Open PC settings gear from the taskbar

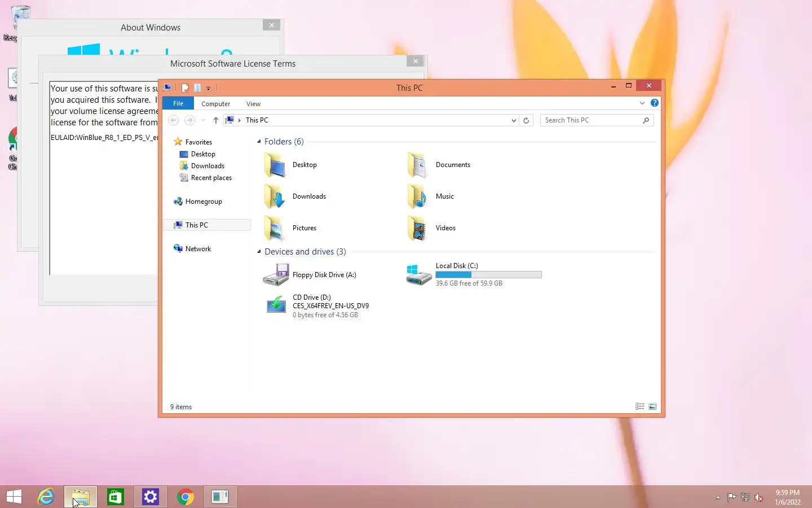pyautogui.click(x=151, y=497)
